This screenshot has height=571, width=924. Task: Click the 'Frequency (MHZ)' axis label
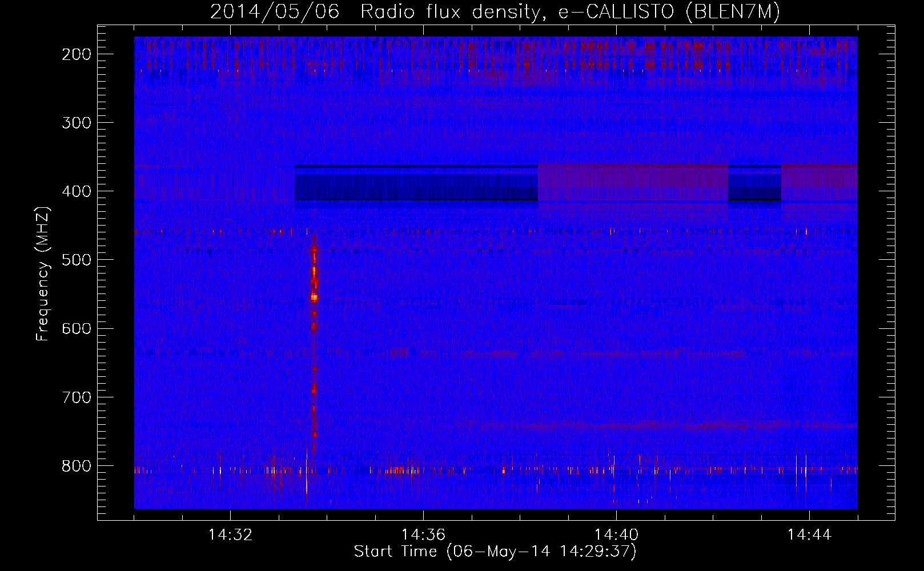pos(43,274)
